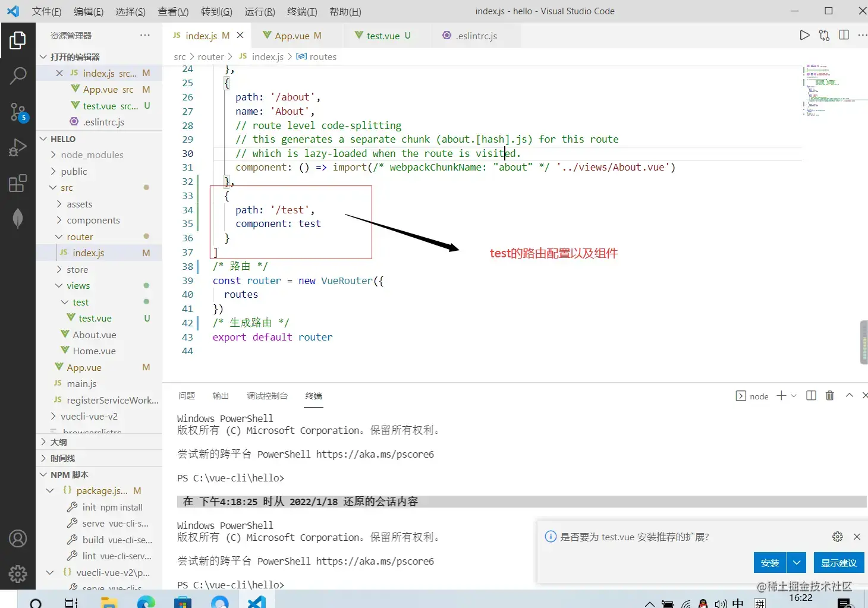Open the Explorer view in activity bar
The width and height of the screenshot is (868, 608).
point(18,40)
